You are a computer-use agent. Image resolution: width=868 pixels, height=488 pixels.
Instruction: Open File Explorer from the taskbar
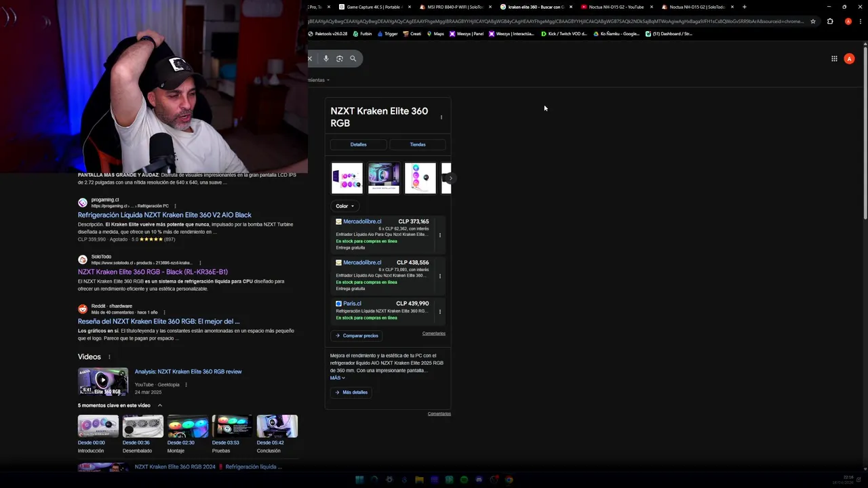(x=419, y=480)
